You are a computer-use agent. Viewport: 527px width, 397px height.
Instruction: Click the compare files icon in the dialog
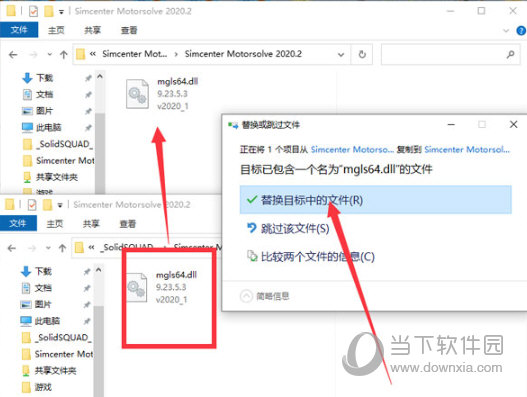pyautogui.click(x=252, y=256)
